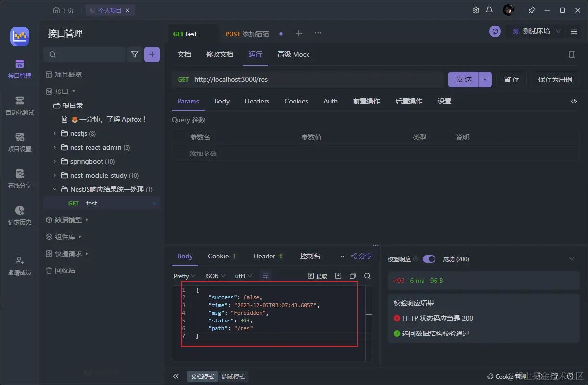Screen dimensions: 588x385
Task: Switch to the 文档 tab
Action: (x=184, y=54)
